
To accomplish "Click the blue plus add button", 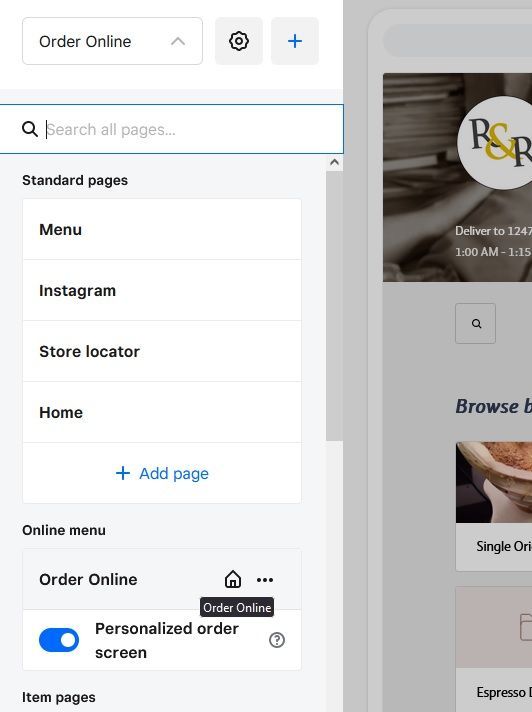I will coord(295,41).
